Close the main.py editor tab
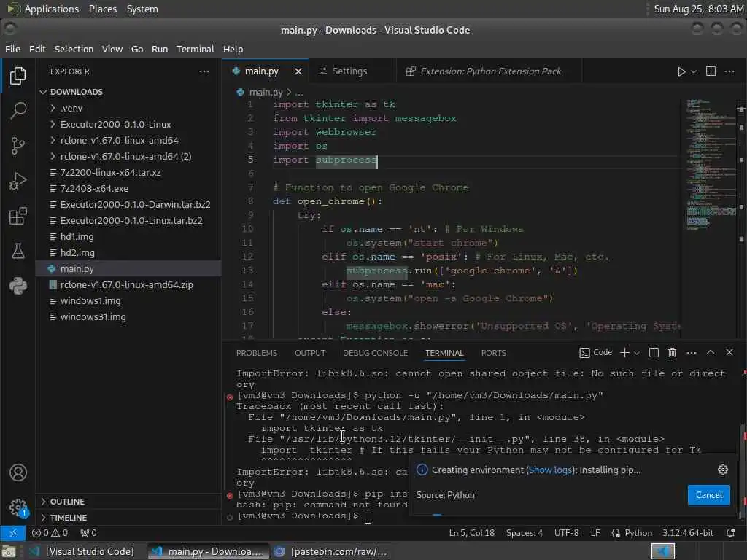747x560 pixels. (298, 71)
